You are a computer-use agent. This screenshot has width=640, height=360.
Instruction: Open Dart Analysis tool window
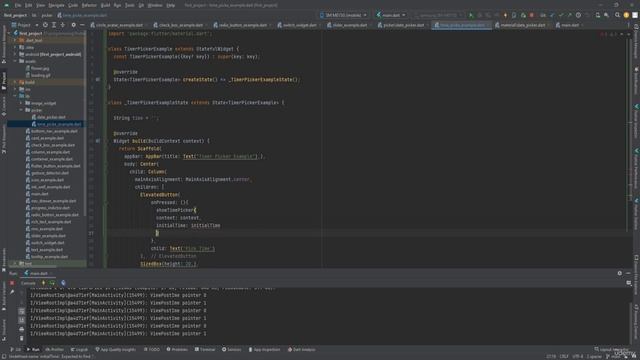click(302, 349)
